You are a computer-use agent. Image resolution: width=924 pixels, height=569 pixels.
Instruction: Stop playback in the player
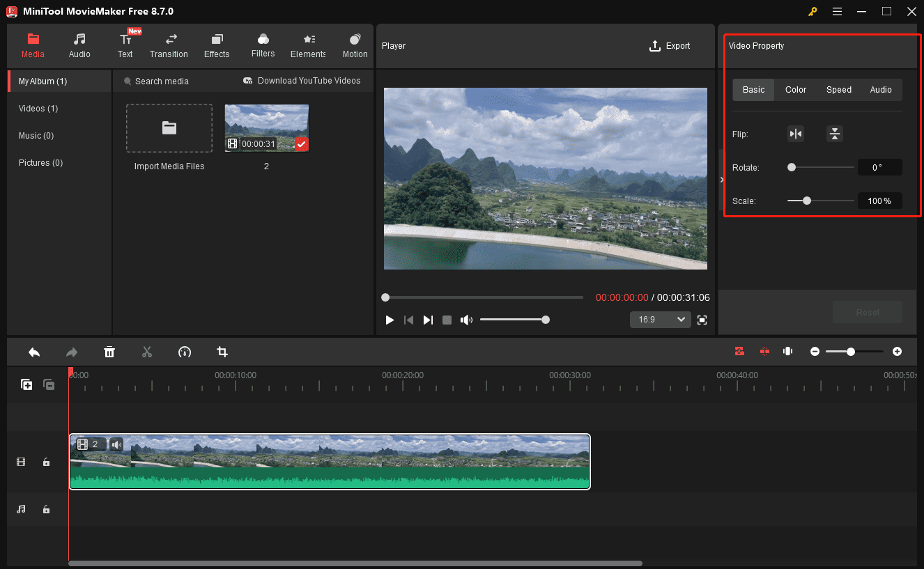447,320
